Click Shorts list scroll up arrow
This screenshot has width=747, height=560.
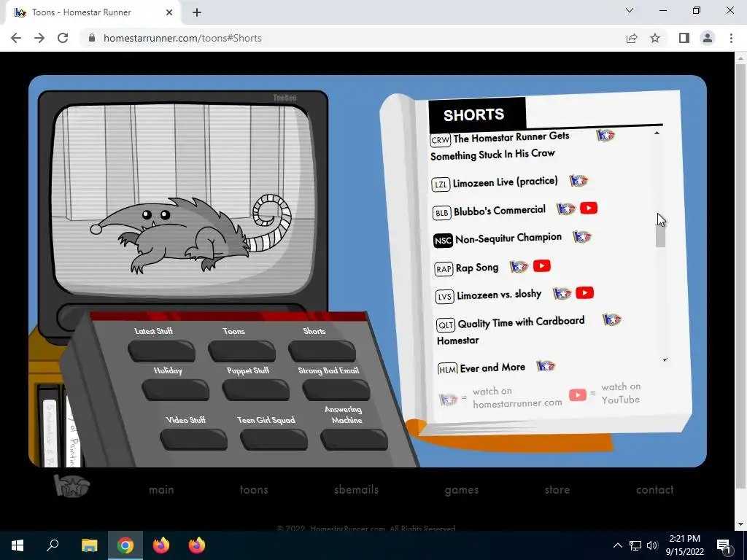[x=657, y=133]
